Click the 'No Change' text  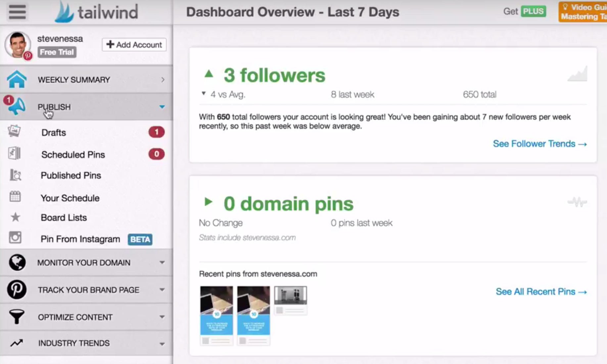[221, 223]
